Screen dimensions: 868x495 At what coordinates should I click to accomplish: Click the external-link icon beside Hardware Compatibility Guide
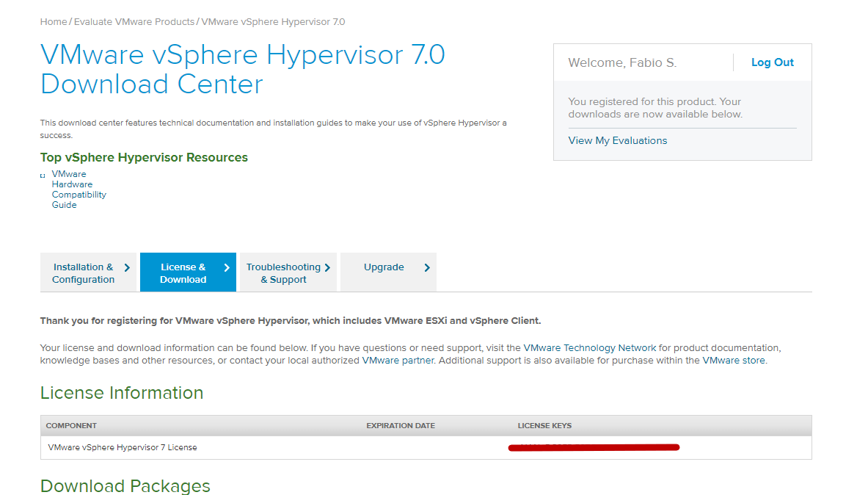point(43,176)
